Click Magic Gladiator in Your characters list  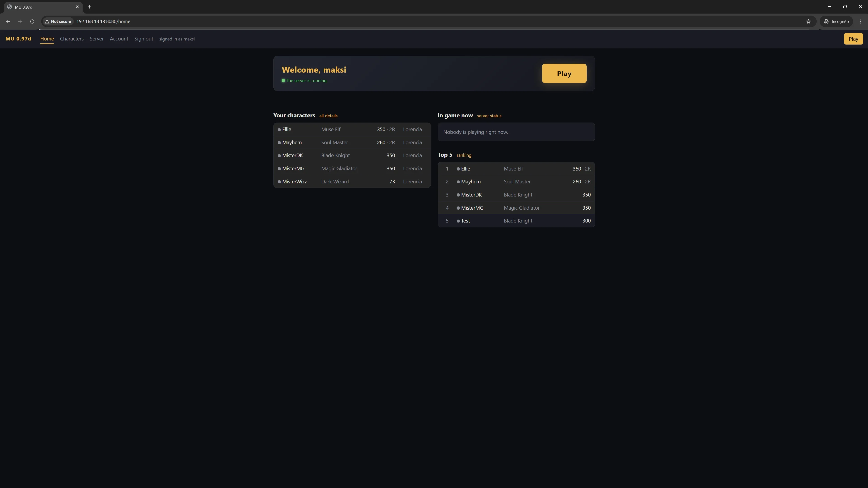pyautogui.click(x=339, y=168)
